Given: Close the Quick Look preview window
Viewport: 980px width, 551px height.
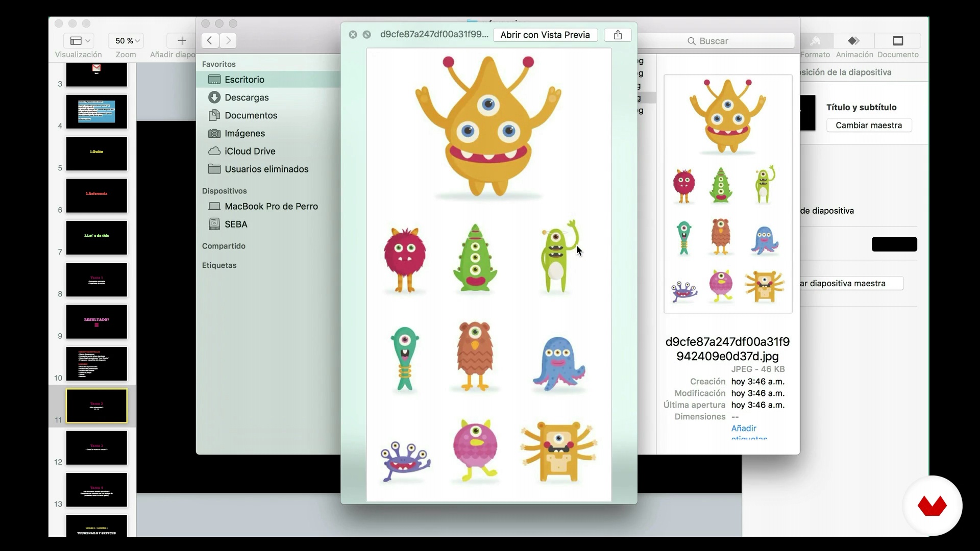Looking at the screenshot, I should [353, 35].
